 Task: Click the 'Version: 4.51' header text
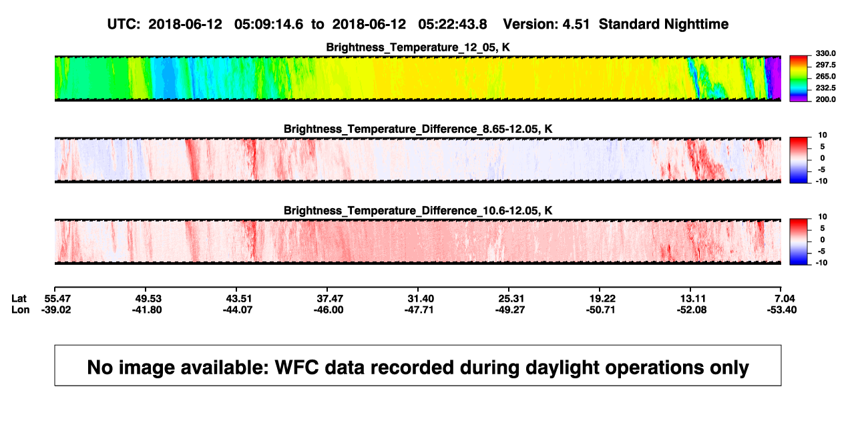546,24
